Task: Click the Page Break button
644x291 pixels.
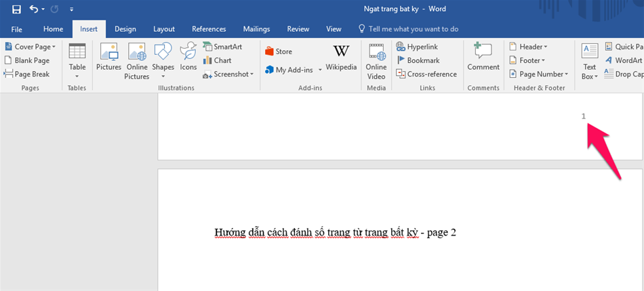Action: click(x=27, y=74)
